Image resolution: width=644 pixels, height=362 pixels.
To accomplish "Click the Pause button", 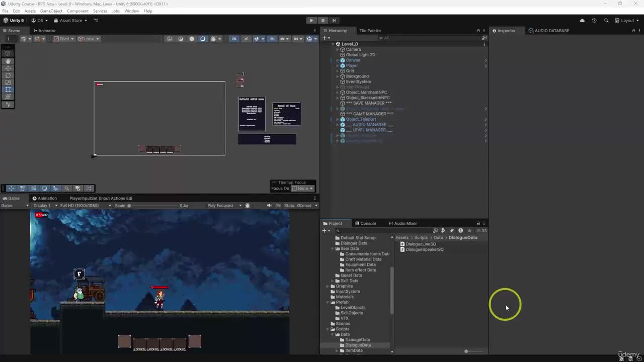I will (x=323, y=21).
